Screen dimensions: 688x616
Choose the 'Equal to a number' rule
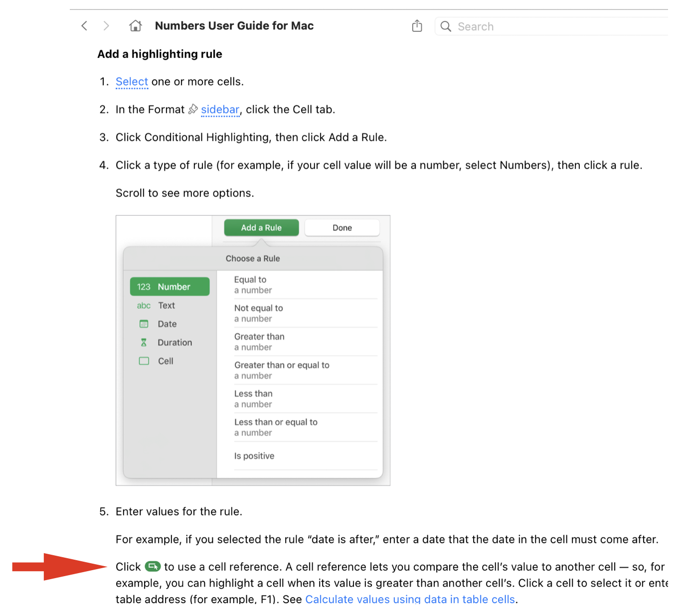(x=300, y=285)
